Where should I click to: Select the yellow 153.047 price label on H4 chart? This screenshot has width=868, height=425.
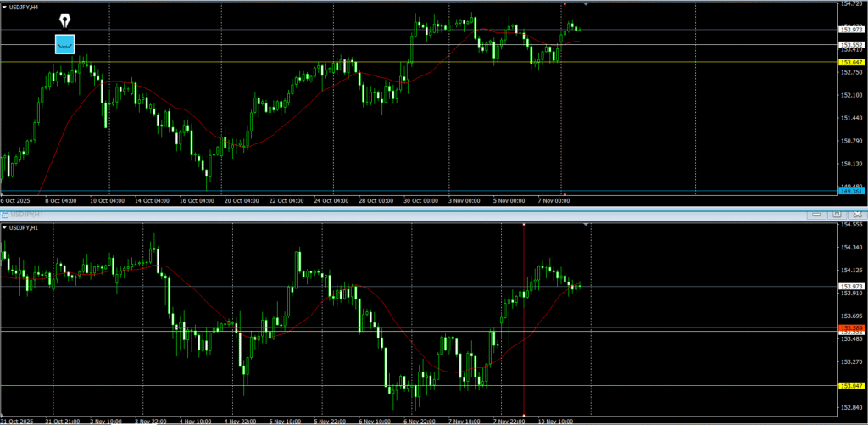point(850,63)
